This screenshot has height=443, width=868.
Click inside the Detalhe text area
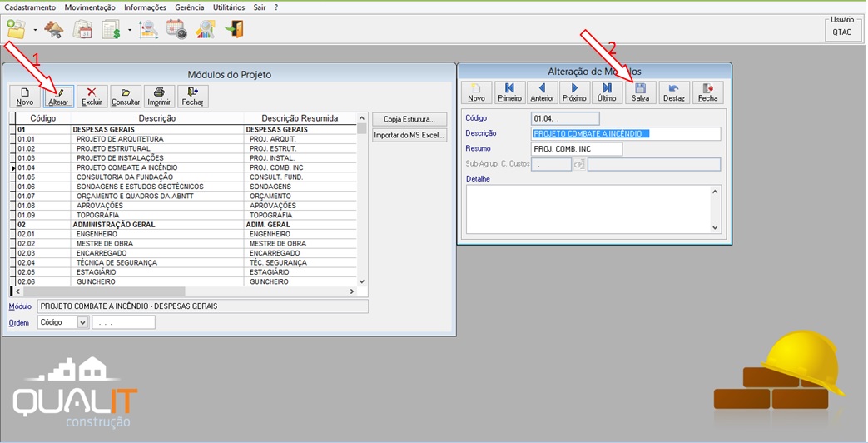click(x=588, y=209)
